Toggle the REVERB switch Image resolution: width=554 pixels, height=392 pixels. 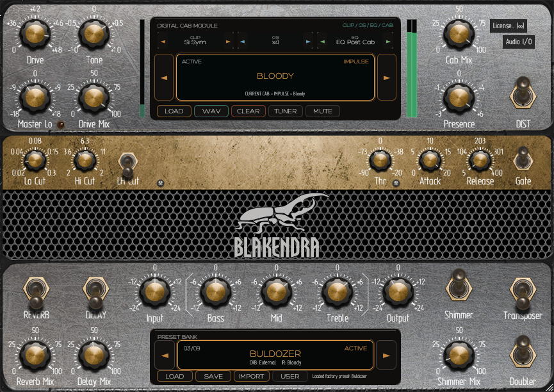tap(36, 293)
